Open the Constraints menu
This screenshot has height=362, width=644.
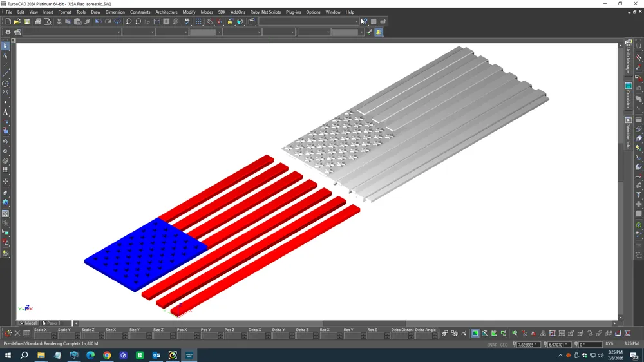[x=140, y=12]
